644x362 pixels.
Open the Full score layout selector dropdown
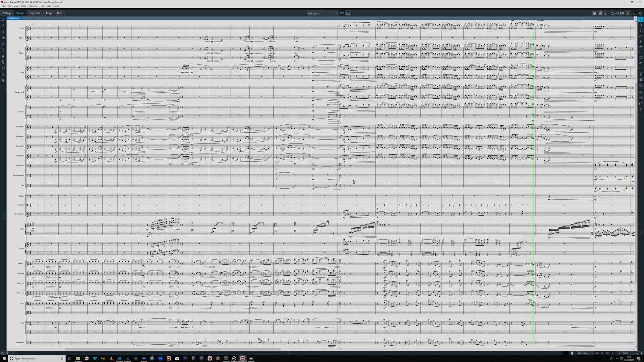pos(323,13)
